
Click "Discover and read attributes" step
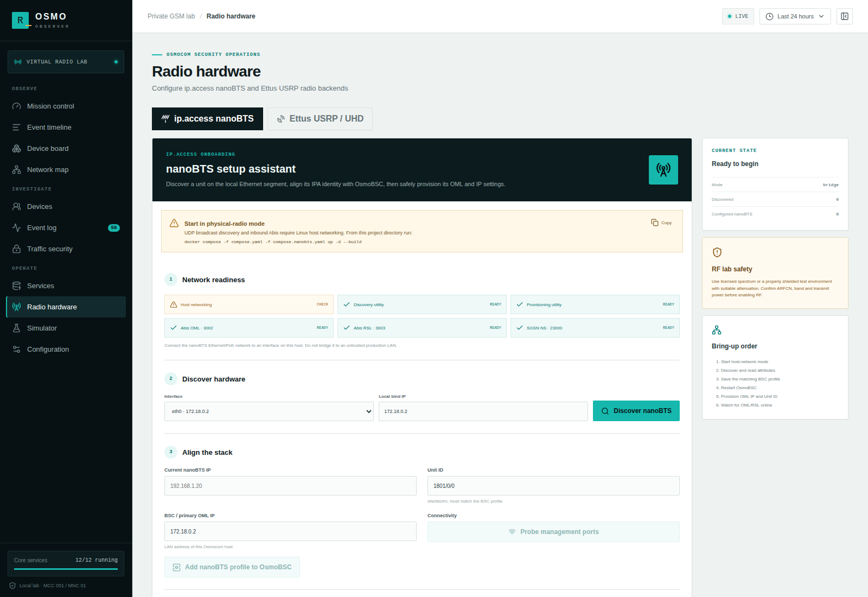point(748,371)
